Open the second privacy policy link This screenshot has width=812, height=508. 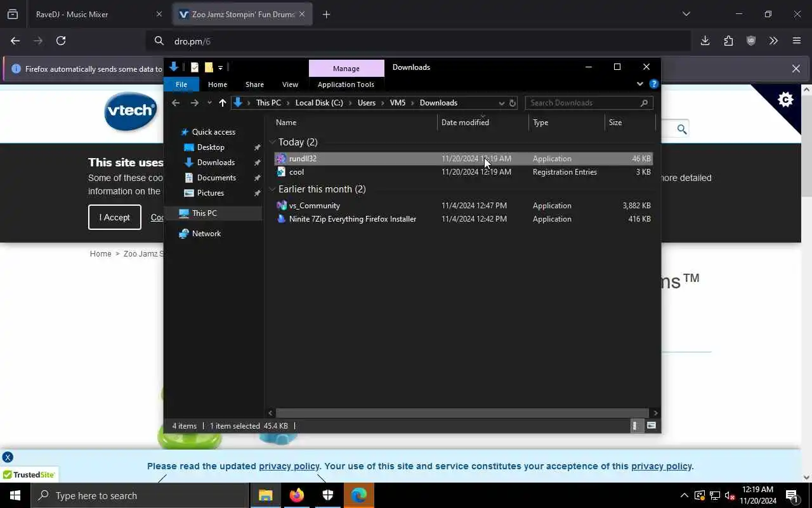tap(661, 466)
